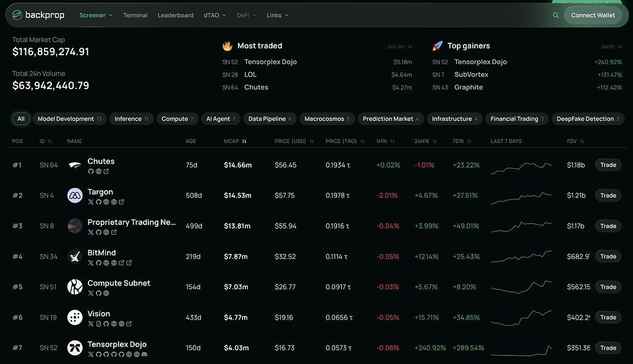
Task: Click external link icon under Proprietary Trading Network
Action: tap(114, 232)
